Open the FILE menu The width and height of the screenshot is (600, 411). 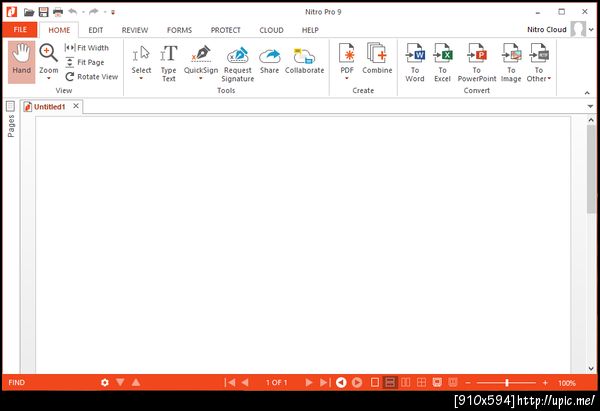pyautogui.click(x=20, y=30)
